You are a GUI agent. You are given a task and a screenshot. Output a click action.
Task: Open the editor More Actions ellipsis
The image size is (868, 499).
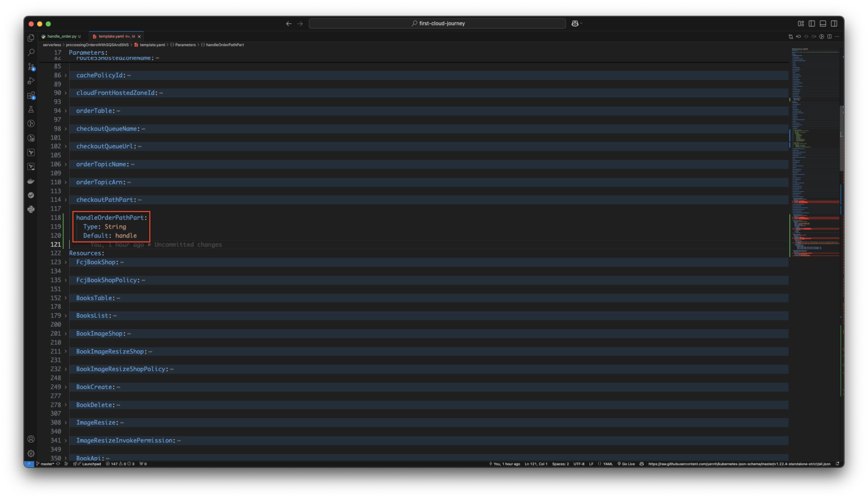click(837, 36)
